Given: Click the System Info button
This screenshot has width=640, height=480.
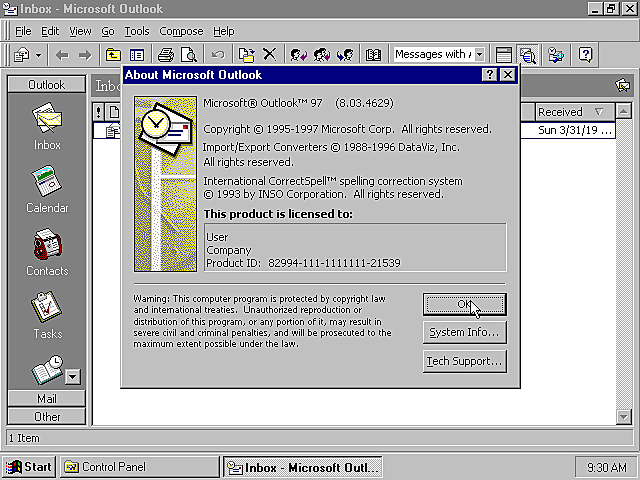Looking at the screenshot, I should point(464,332).
